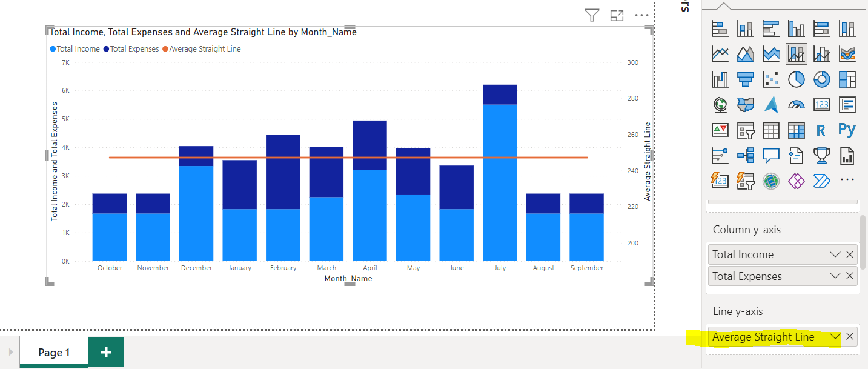
Task: Select the Power Apps visual
Action: (x=796, y=180)
